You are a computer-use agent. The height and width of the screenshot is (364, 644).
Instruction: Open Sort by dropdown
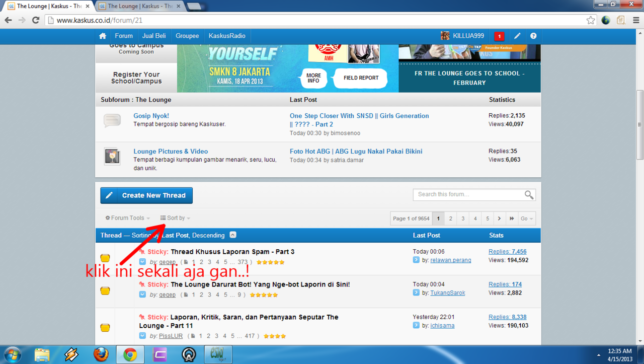[175, 218]
